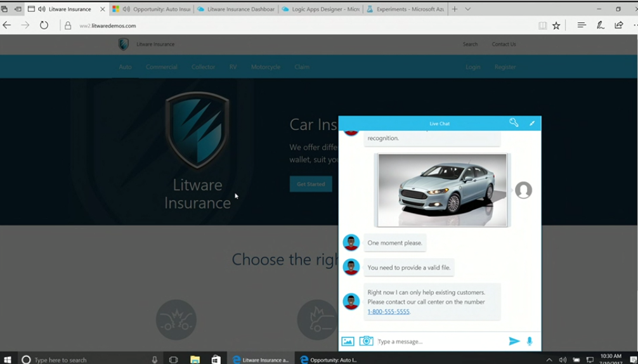Click the Search link in site header
This screenshot has height=364, width=638.
coord(470,44)
